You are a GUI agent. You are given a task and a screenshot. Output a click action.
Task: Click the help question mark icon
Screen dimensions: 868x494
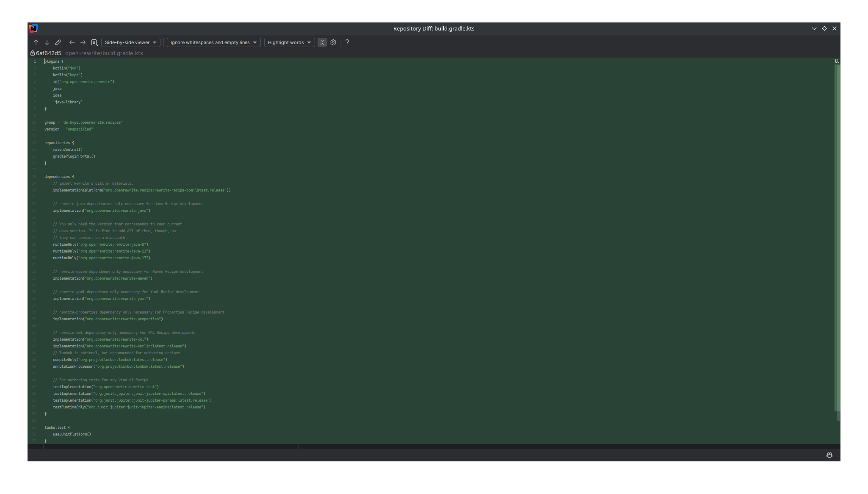tap(347, 42)
